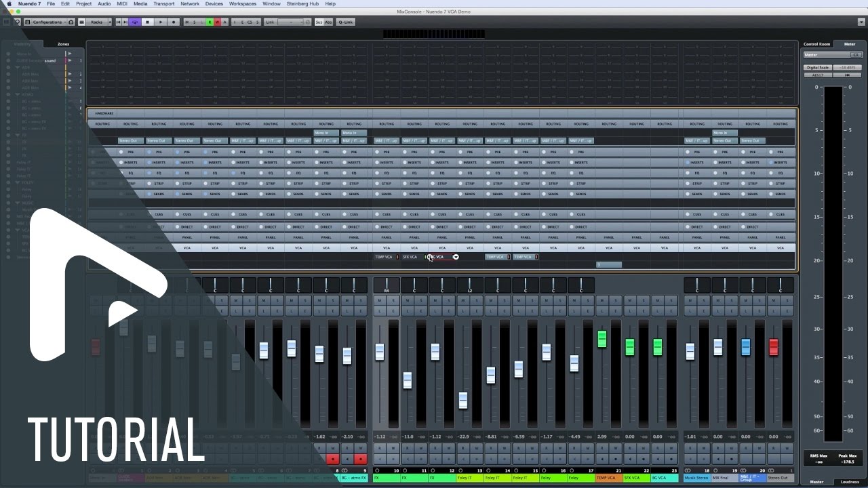
Task: Open the BG VCA slot dropdown arrow
Action: 456,257
